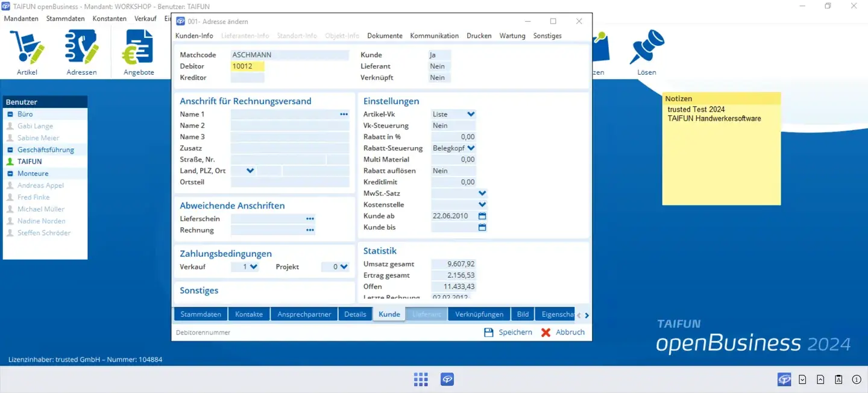Image resolution: width=868 pixels, height=393 pixels.
Task: Click Gabi Lange's user icon
Action: pos(10,126)
